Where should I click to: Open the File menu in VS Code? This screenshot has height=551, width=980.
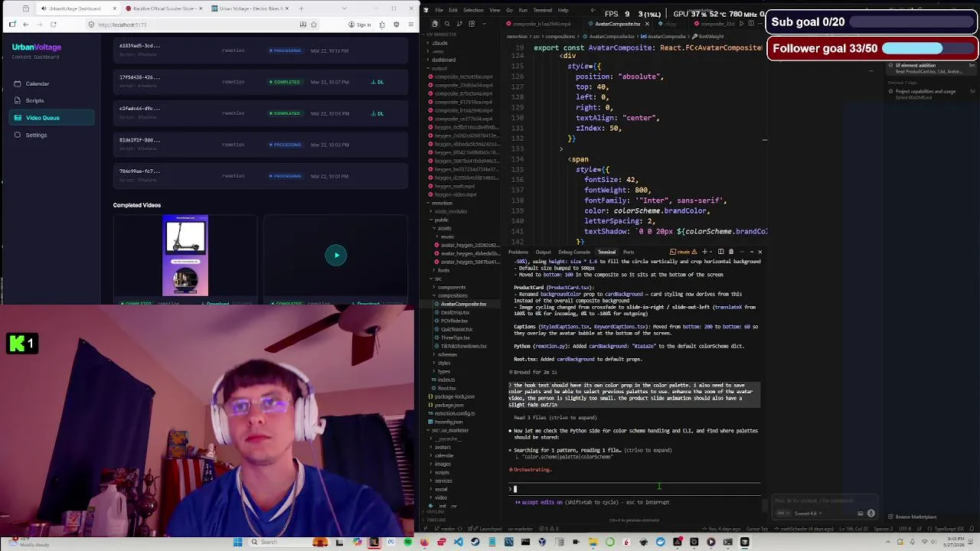coord(439,10)
